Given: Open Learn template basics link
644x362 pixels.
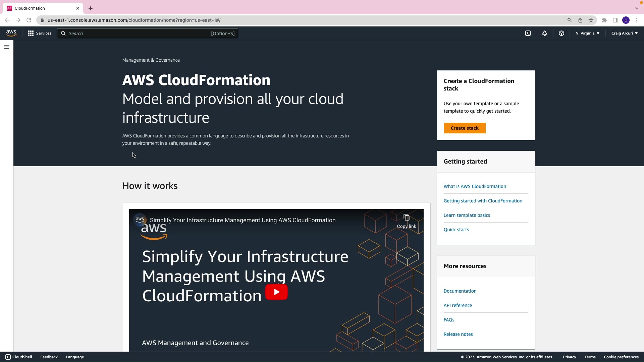Looking at the screenshot, I should 467,215.
